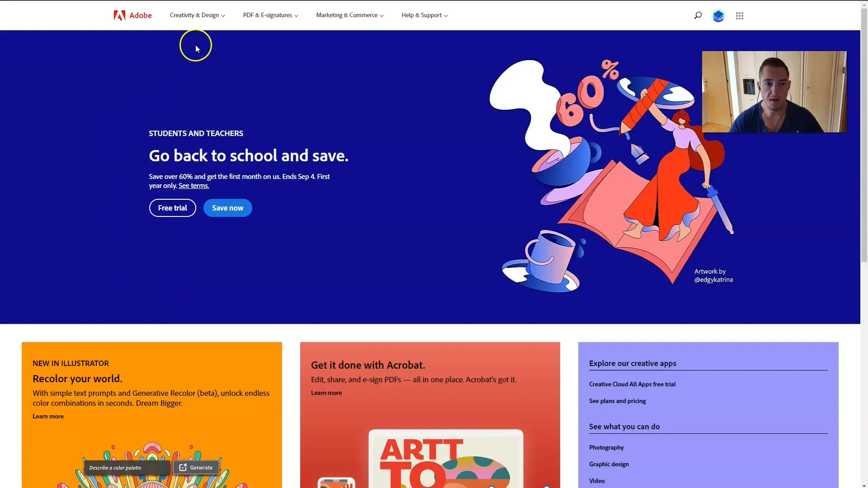Click the Learn more link in Illustrator card

point(48,416)
